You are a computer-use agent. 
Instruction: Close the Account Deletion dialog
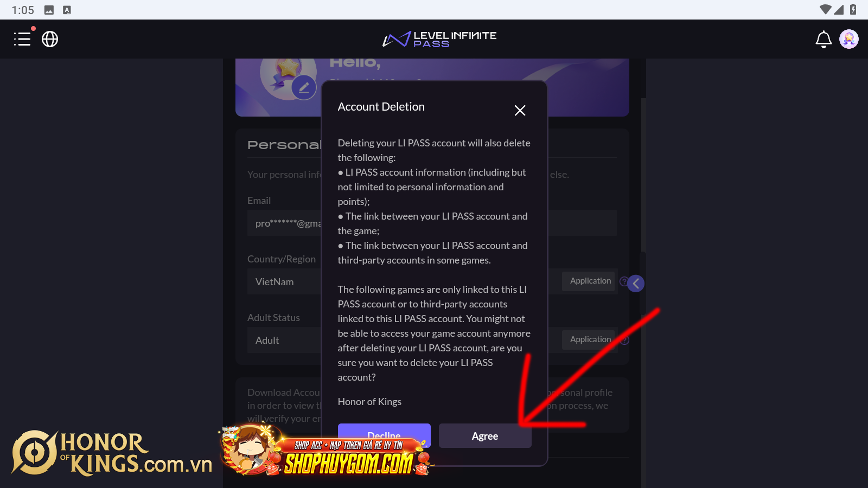520,111
